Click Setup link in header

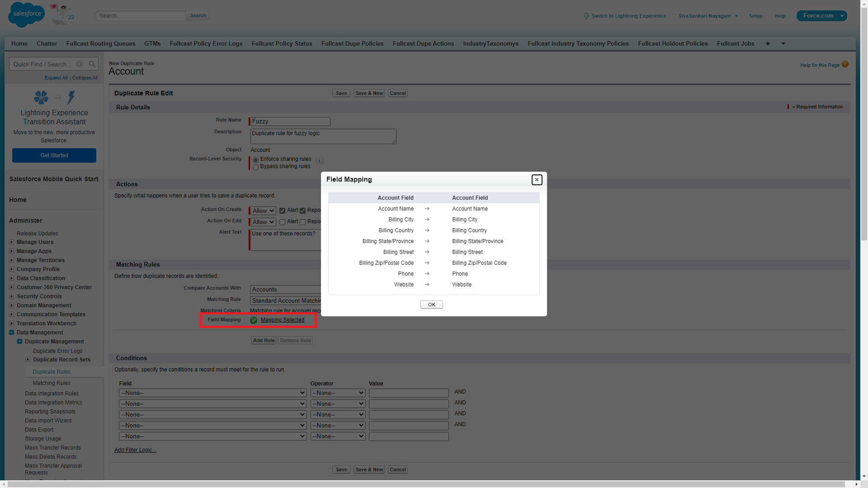pos(756,16)
